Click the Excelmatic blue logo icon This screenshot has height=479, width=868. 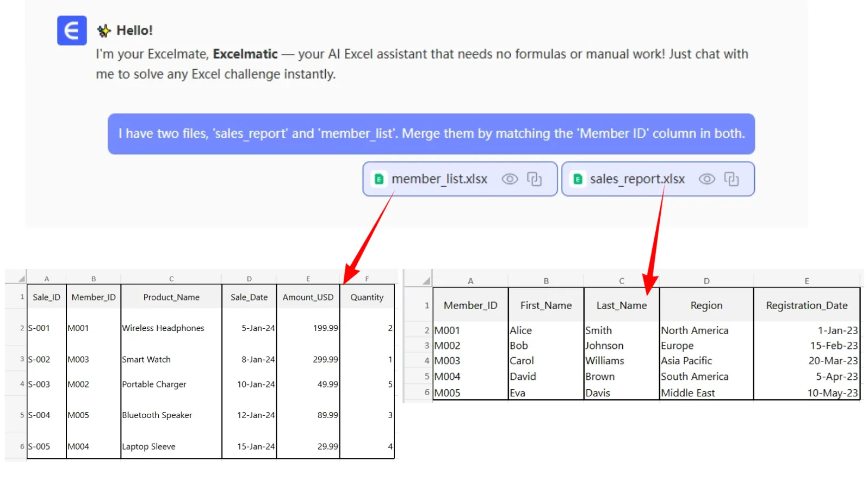click(72, 30)
